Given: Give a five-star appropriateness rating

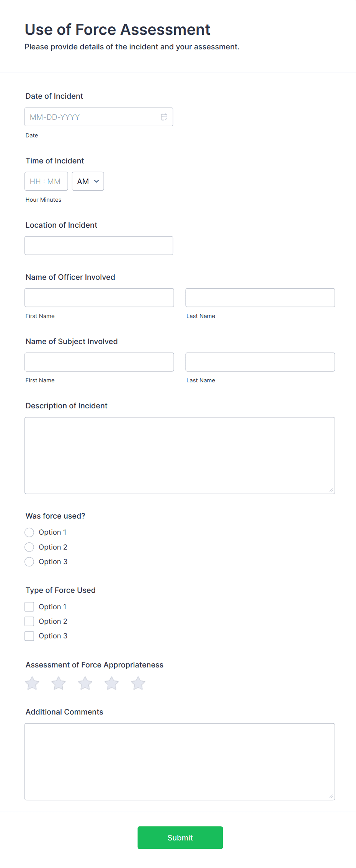Looking at the screenshot, I should (138, 683).
